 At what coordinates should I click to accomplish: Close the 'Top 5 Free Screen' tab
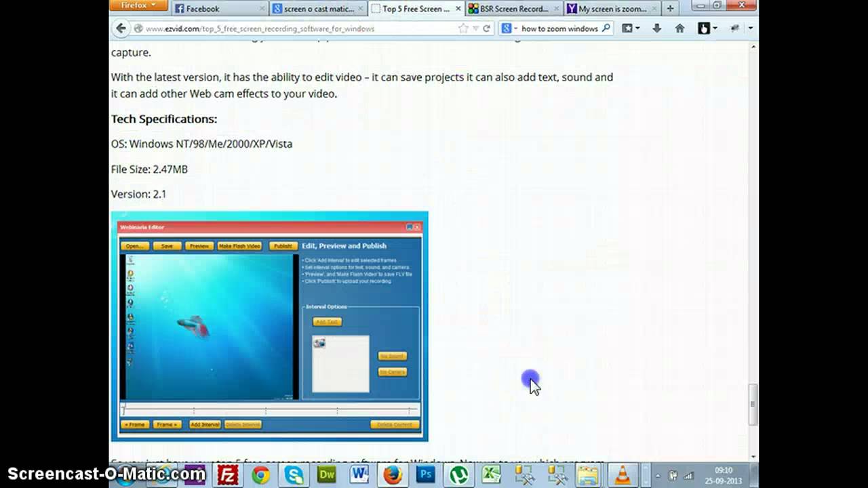(458, 9)
